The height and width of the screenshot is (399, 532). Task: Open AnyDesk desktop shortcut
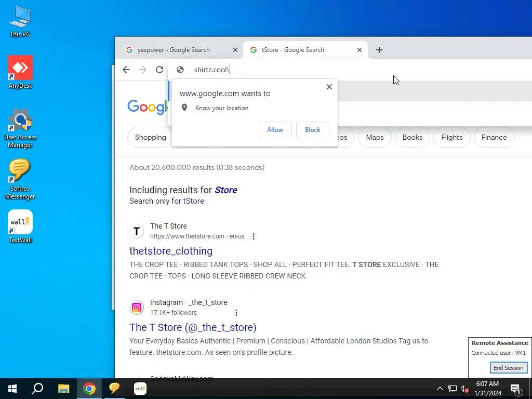[20, 72]
